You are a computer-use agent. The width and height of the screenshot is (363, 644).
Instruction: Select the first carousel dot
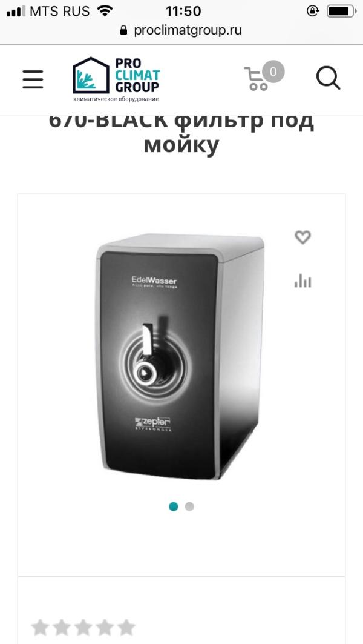click(x=174, y=506)
